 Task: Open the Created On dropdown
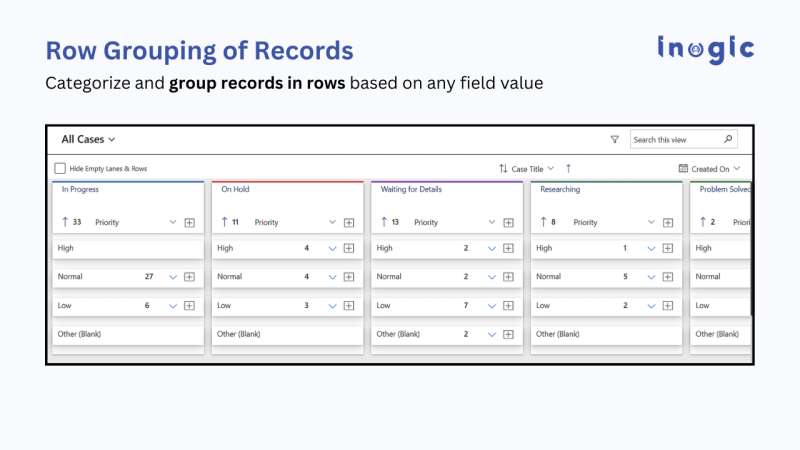pyautogui.click(x=716, y=169)
